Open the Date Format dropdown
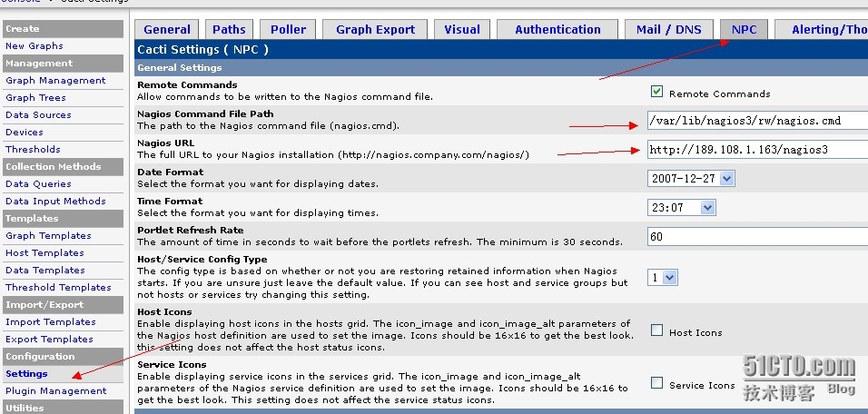 point(691,178)
